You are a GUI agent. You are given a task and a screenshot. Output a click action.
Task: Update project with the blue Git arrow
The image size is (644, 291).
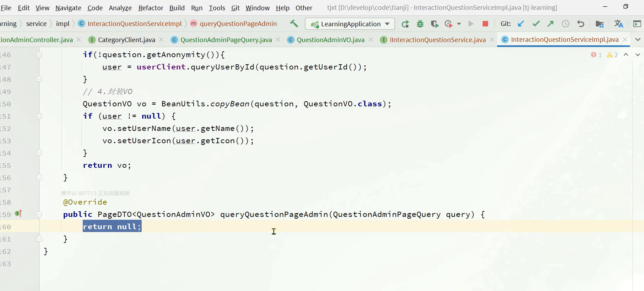pyautogui.click(x=521, y=24)
